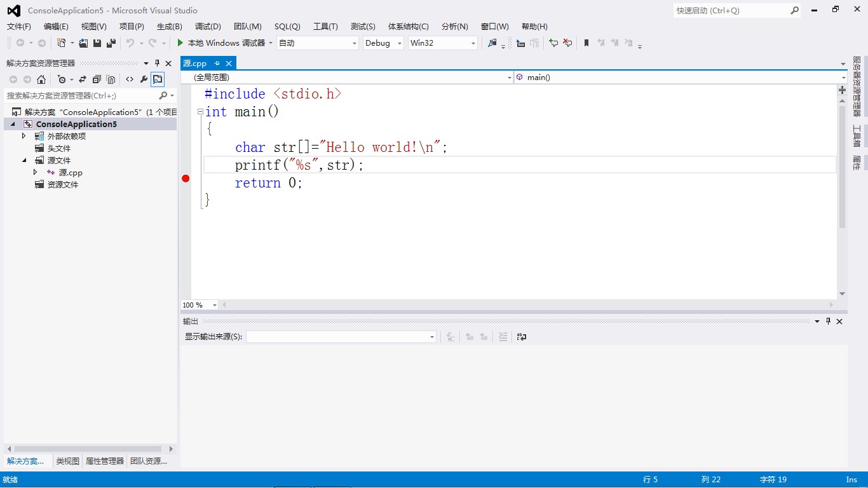Close the 源.cpp editor tab
The image size is (868, 488).
229,64
